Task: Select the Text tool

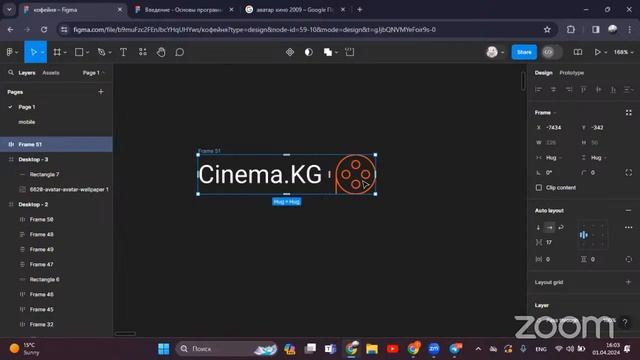Action: (123, 52)
